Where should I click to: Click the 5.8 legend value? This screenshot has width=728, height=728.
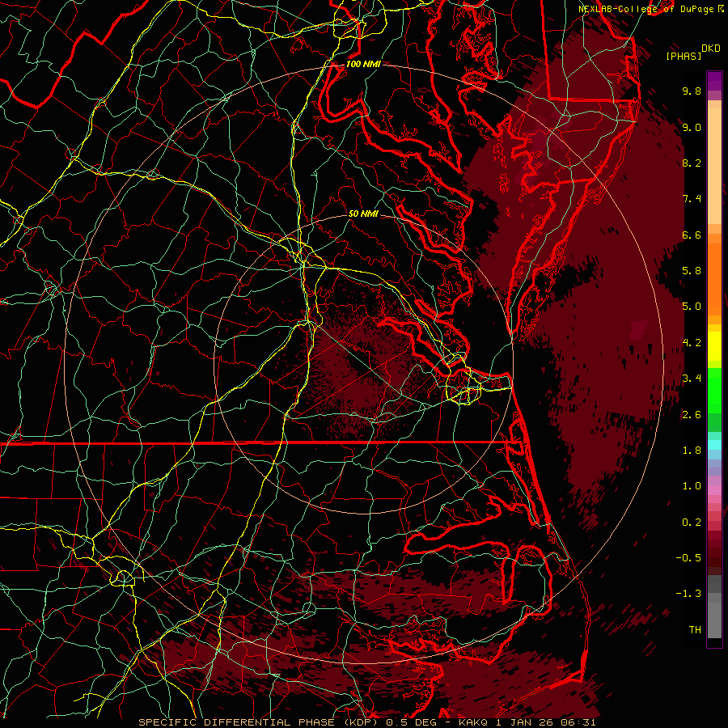click(x=692, y=271)
